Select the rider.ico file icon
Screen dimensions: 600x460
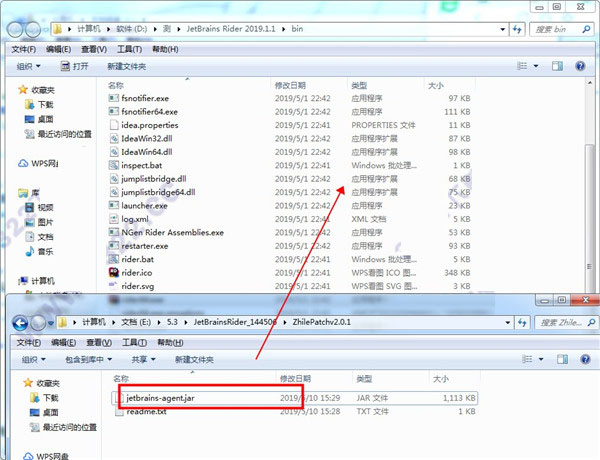(114, 272)
